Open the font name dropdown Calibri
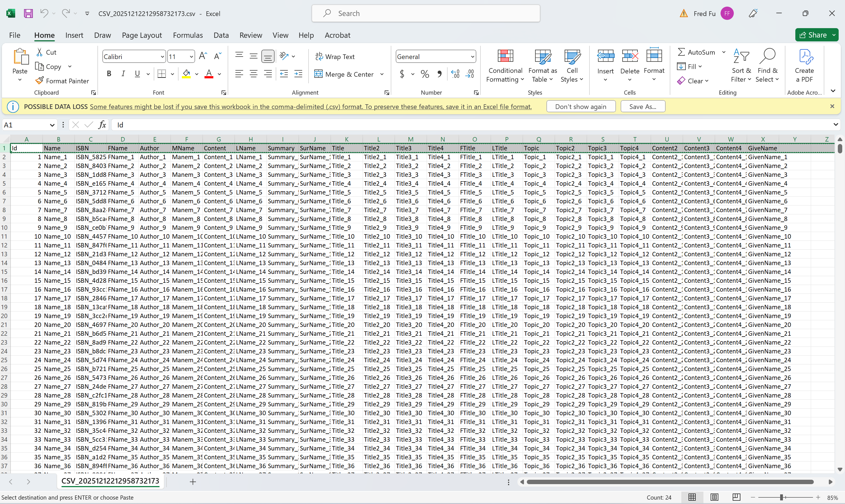845x504 pixels. tap(163, 57)
